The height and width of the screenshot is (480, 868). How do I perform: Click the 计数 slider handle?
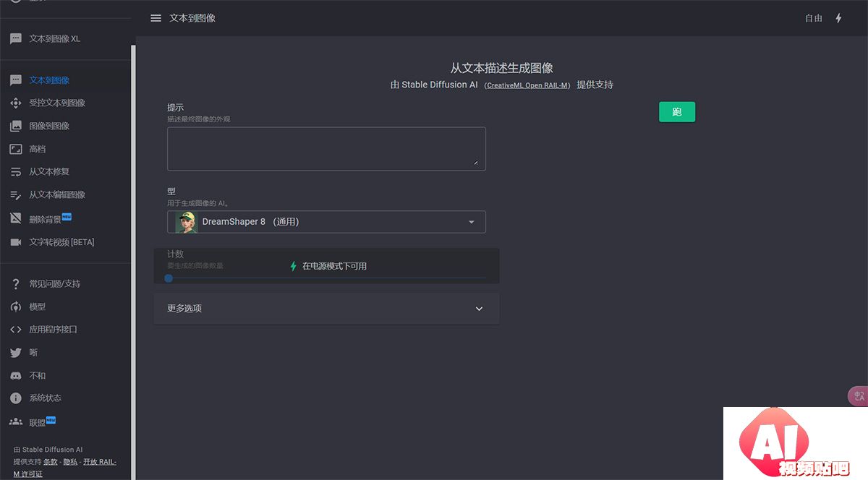pos(169,278)
